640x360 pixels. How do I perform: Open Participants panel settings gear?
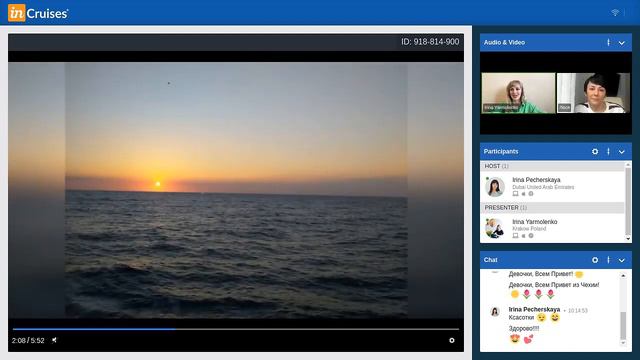pos(595,151)
